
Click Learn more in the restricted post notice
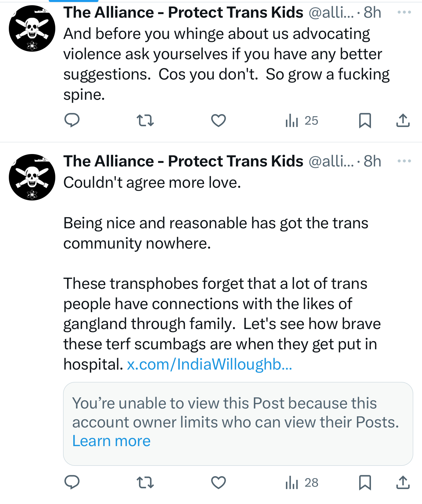(x=111, y=441)
